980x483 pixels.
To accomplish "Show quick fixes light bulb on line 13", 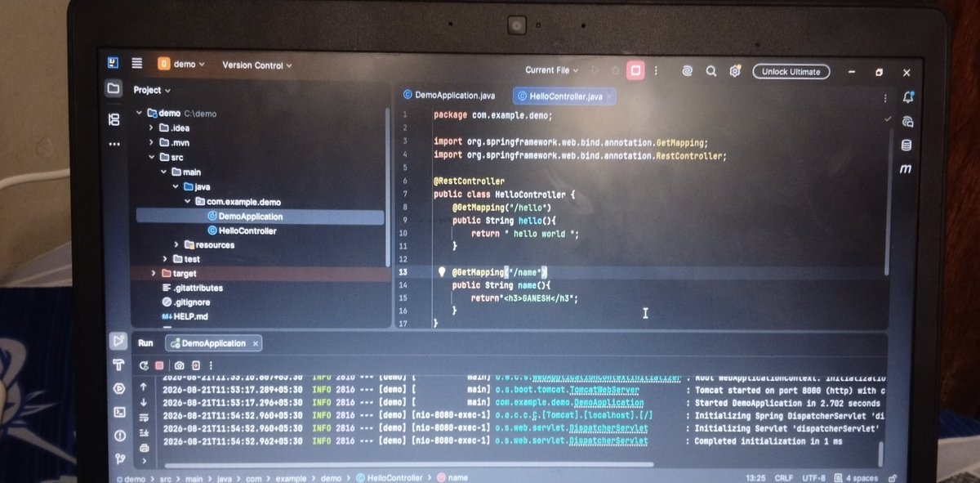I will (441, 271).
